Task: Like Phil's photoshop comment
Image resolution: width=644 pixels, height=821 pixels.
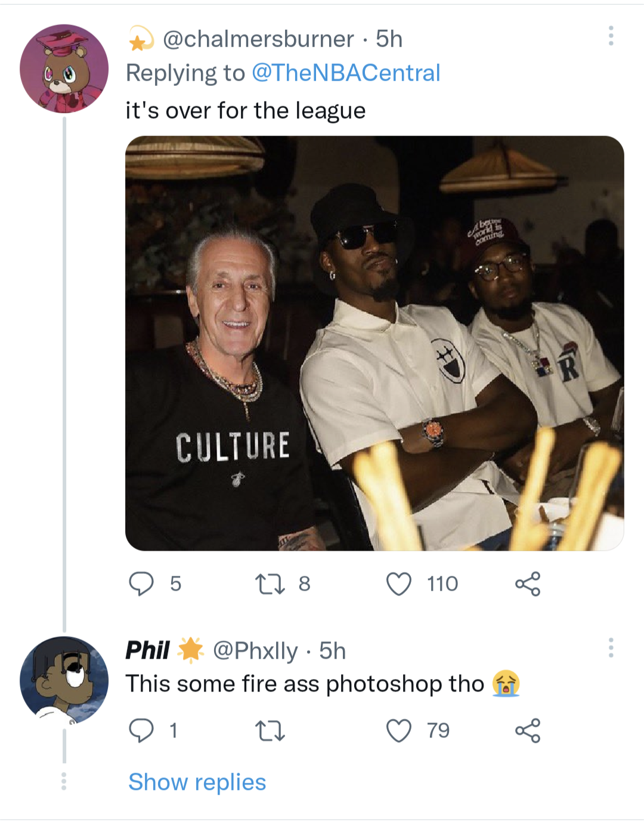Action: pyautogui.click(x=399, y=730)
